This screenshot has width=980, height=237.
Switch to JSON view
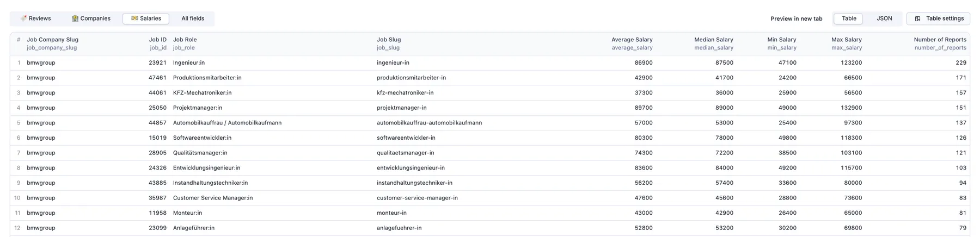(x=884, y=18)
